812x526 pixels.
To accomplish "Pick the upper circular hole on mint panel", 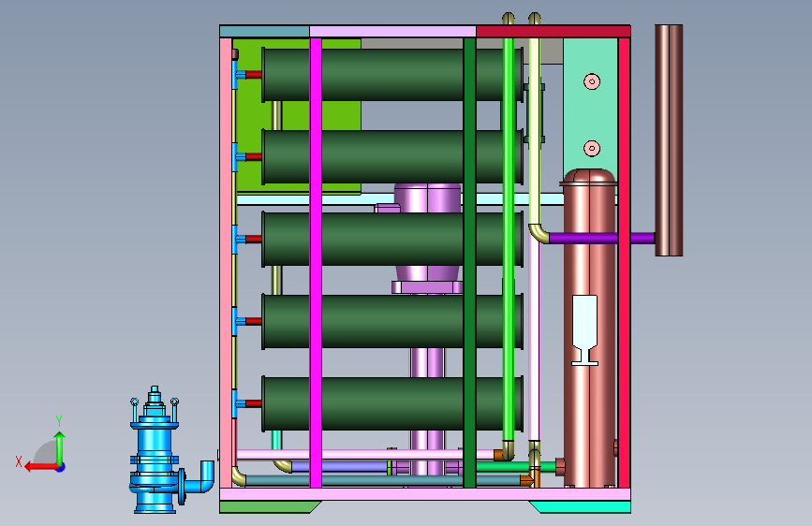I will [592, 81].
